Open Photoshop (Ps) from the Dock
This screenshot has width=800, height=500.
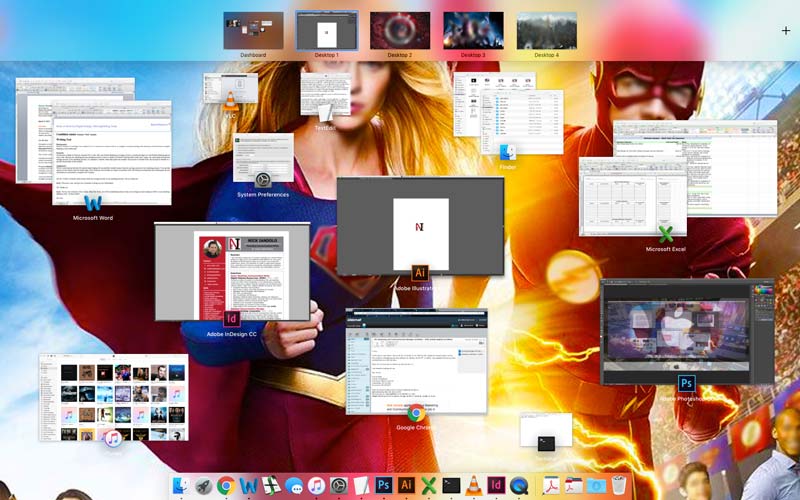384,485
